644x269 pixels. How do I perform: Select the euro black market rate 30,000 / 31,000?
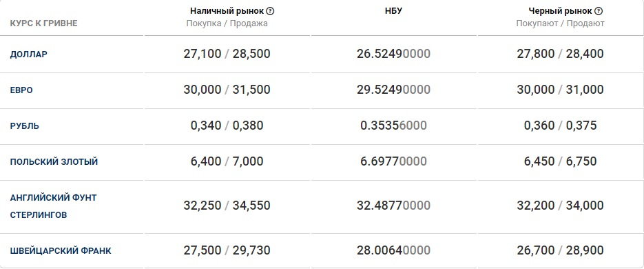(560, 90)
